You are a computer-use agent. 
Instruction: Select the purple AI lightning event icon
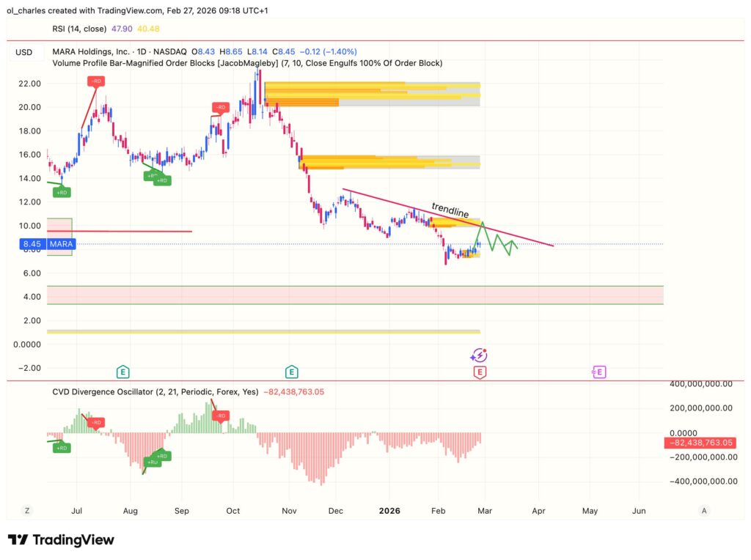coord(479,355)
